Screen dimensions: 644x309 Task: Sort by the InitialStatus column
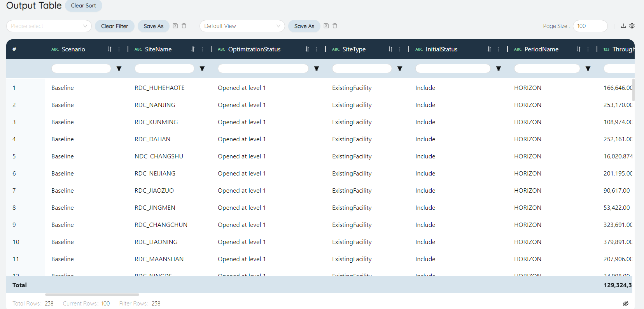(489, 49)
